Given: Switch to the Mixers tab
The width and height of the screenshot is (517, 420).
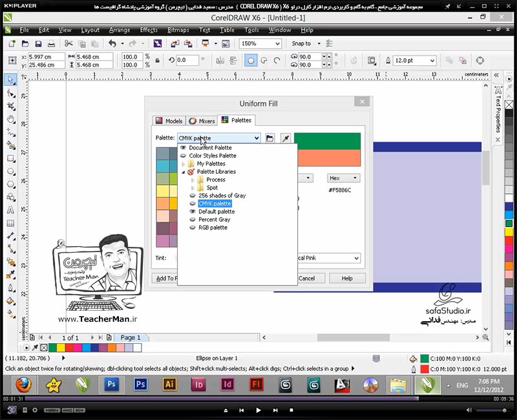Looking at the screenshot, I should coord(202,121).
